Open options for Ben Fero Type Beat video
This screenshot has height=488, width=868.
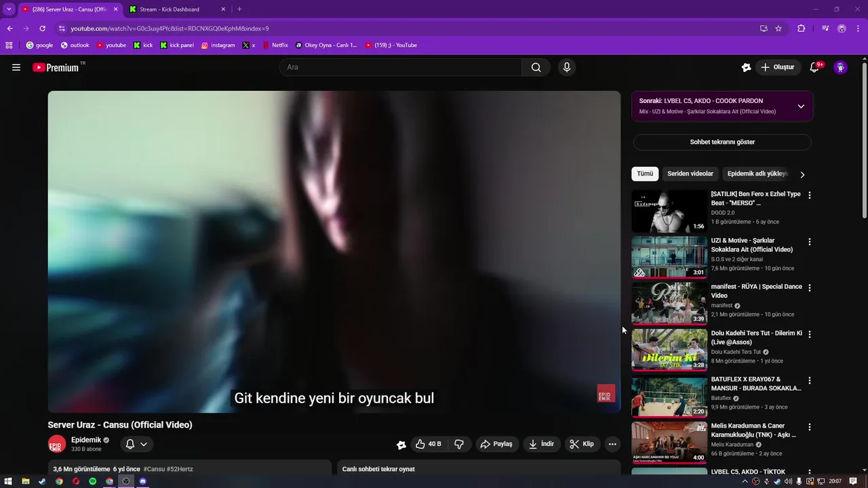pos(809,195)
